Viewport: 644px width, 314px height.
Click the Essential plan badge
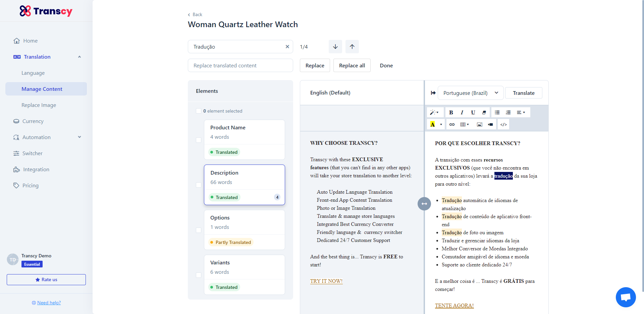[x=32, y=264]
